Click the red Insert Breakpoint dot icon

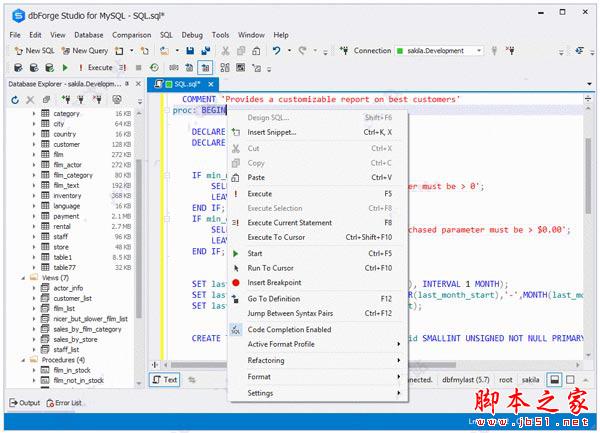coord(236,283)
